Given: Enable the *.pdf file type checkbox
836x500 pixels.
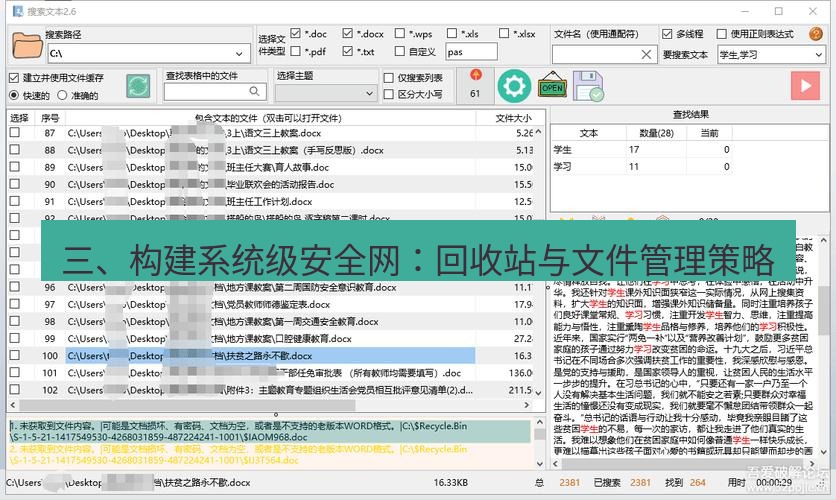Looking at the screenshot, I should click(x=295, y=51).
